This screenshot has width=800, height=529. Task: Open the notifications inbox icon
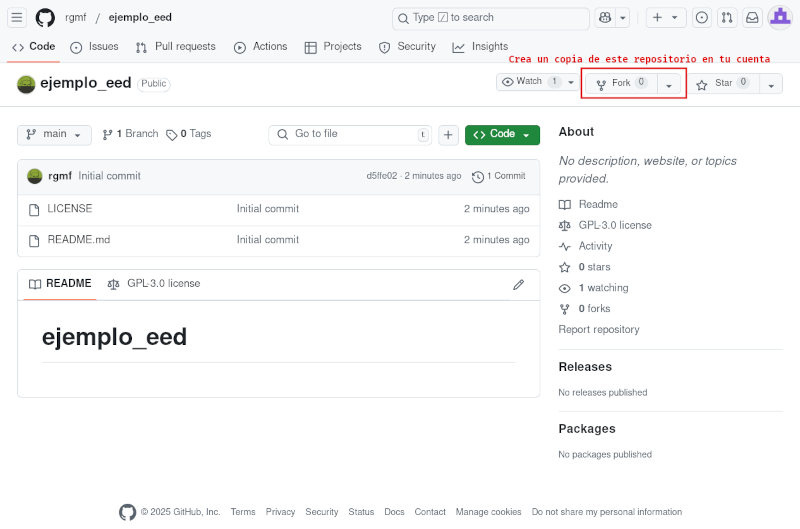(x=752, y=18)
